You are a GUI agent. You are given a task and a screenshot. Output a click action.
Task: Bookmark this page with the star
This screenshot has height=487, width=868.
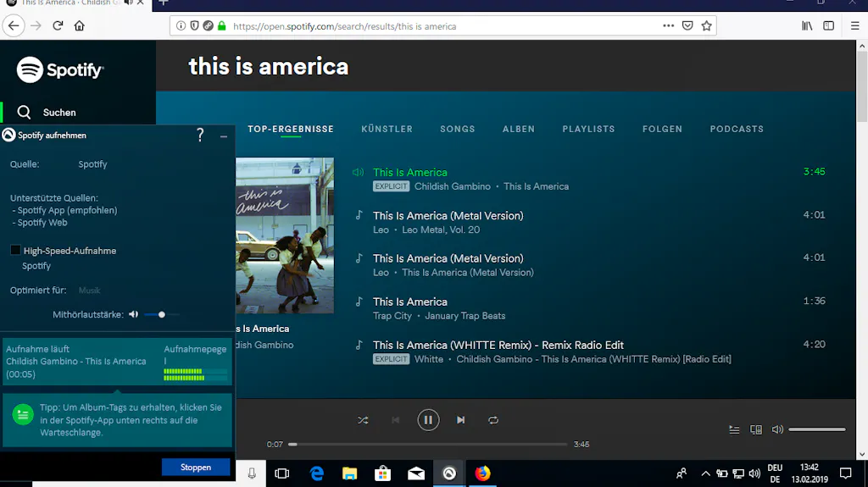click(x=706, y=26)
